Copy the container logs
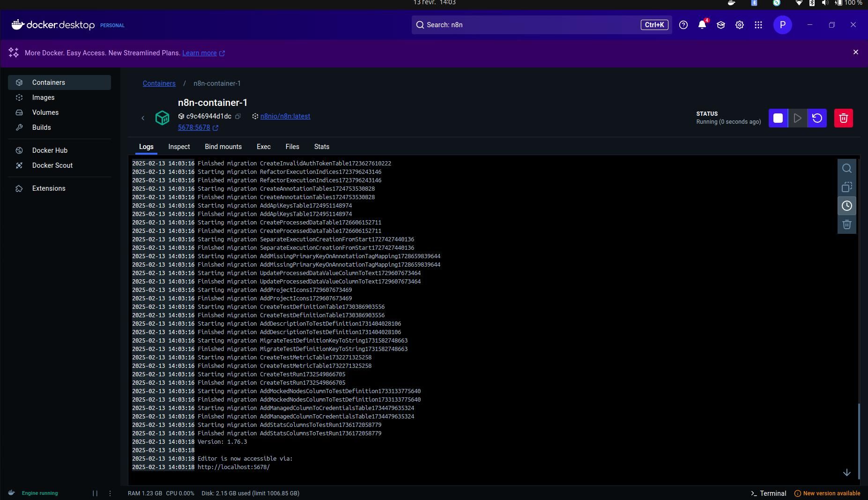 pos(847,187)
